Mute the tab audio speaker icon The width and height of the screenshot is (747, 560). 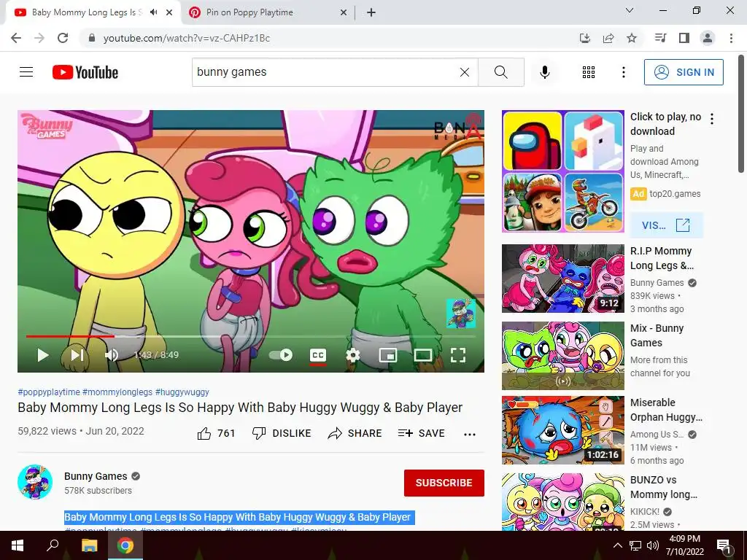coord(153,12)
